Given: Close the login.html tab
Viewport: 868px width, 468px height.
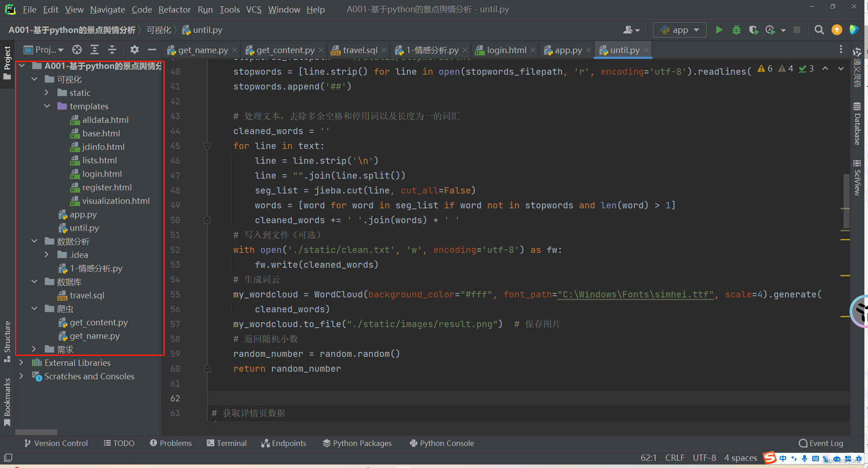Looking at the screenshot, I should 533,50.
